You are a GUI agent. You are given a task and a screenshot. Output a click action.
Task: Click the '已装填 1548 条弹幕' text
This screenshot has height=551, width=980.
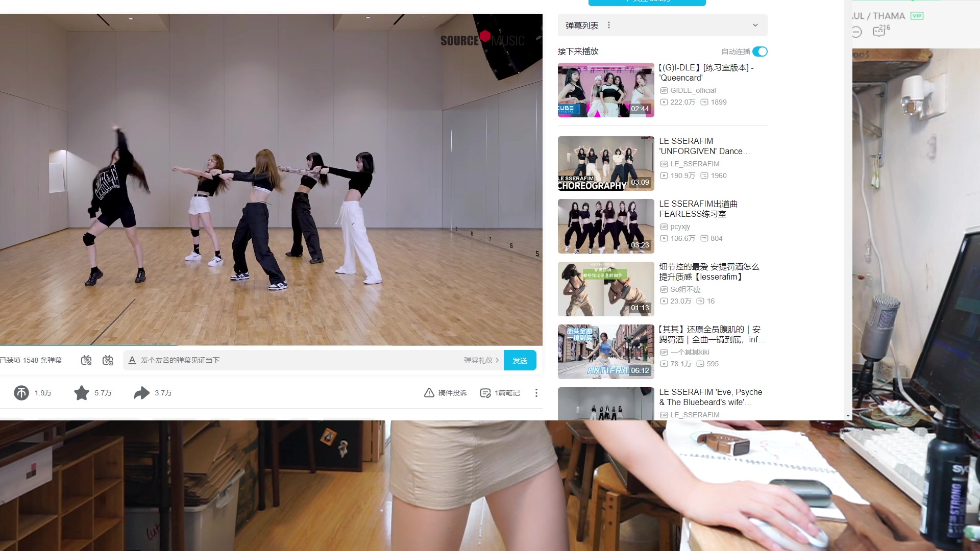(31, 360)
